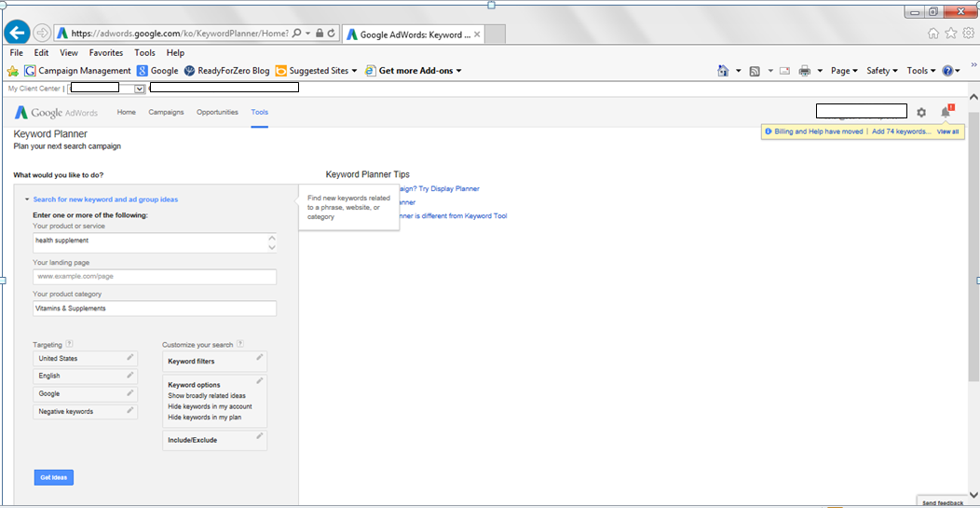
Task: Click Customize your search help icon
Action: [240, 344]
